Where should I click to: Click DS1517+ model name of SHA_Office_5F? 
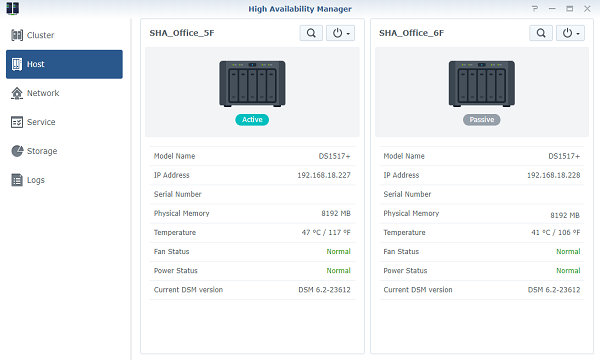point(335,156)
